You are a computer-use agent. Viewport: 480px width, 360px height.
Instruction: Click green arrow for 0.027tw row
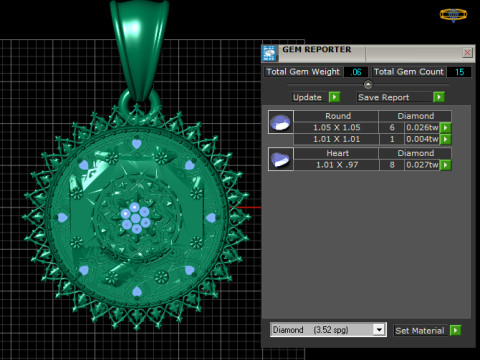pyautogui.click(x=446, y=165)
